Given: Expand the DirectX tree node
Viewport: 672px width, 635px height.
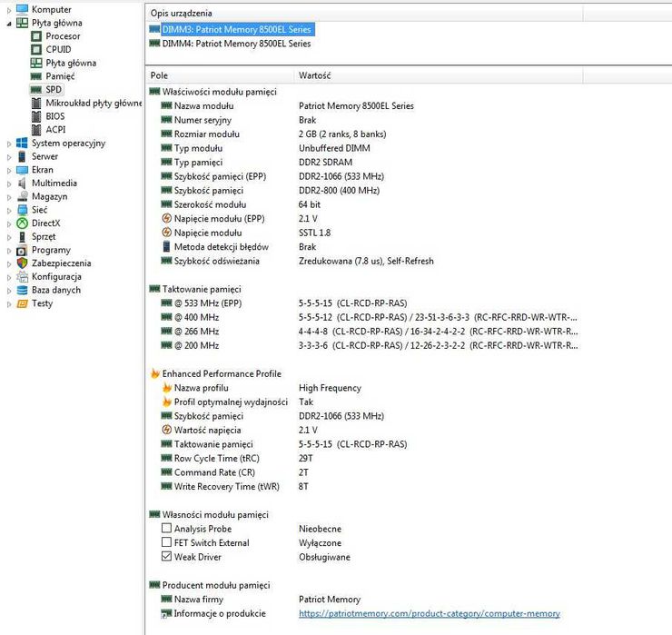Looking at the screenshot, I should pos(9,223).
